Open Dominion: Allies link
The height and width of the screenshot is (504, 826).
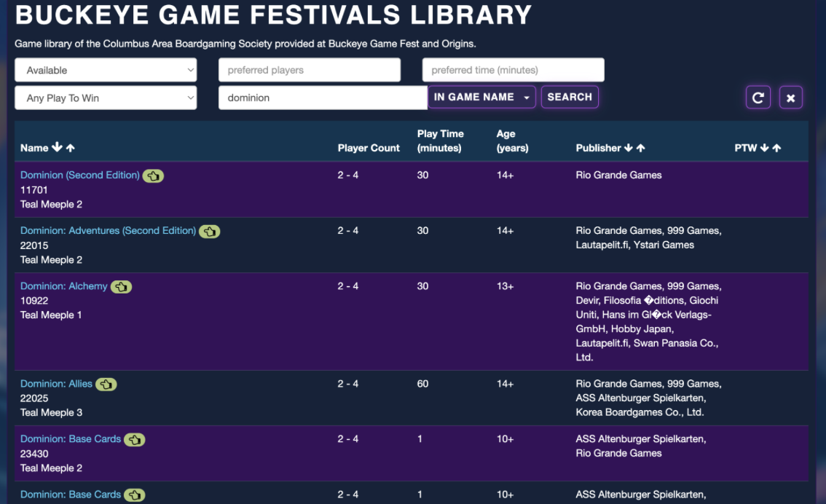tap(56, 383)
